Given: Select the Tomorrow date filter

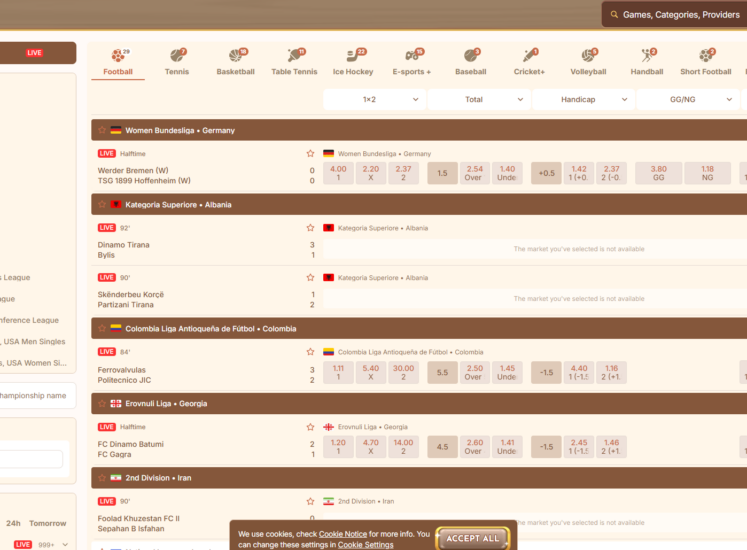Looking at the screenshot, I should tap(48, 523).
